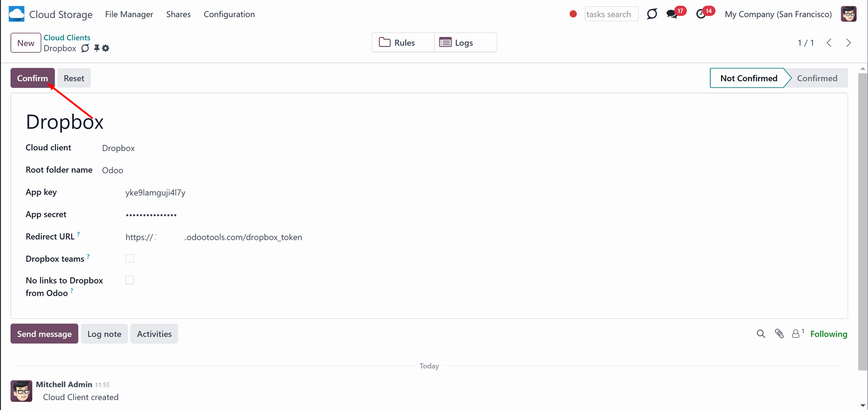This screenshot has height=410, width=868.
Task: Edit the App secret field
Action: [151, 214]
